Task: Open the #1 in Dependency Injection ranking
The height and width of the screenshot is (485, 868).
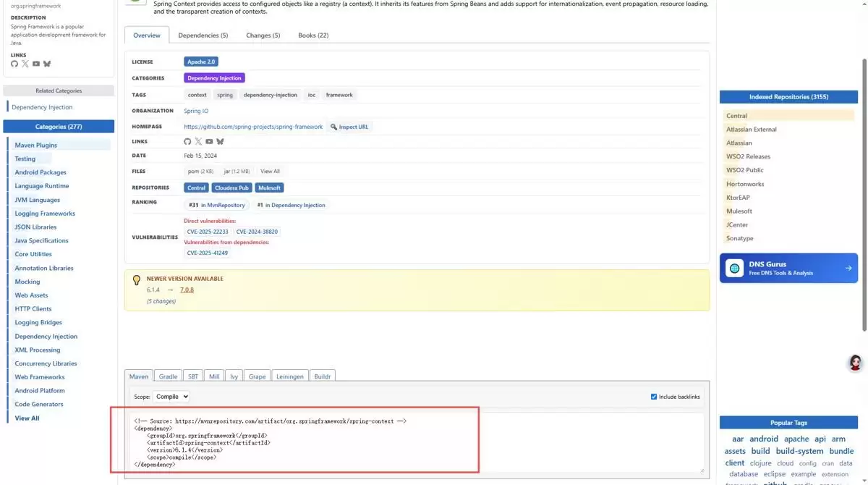Action: click(291, 205)
